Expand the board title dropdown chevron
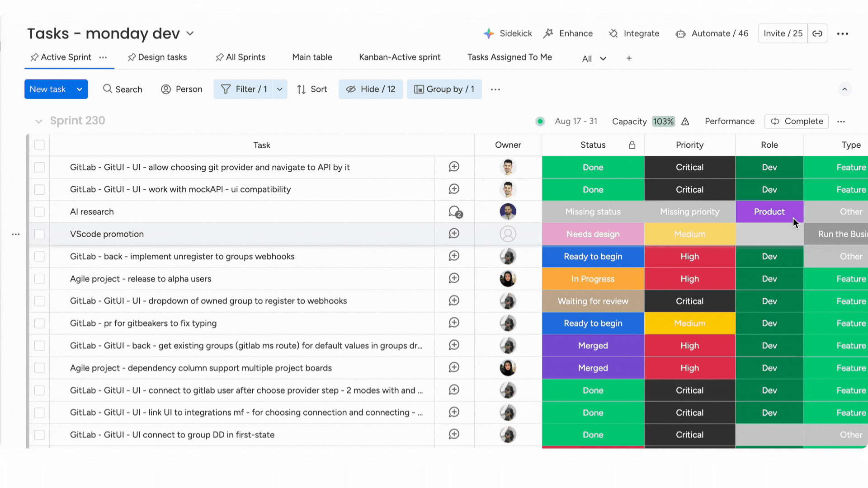This screenshot has width=868, height=488. 190,33
